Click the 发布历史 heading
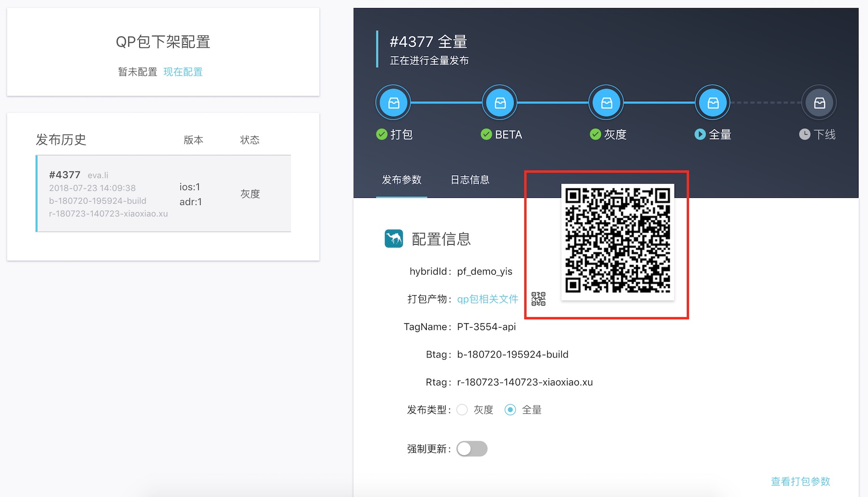868x497 pixels. click(x=61, y=140)
